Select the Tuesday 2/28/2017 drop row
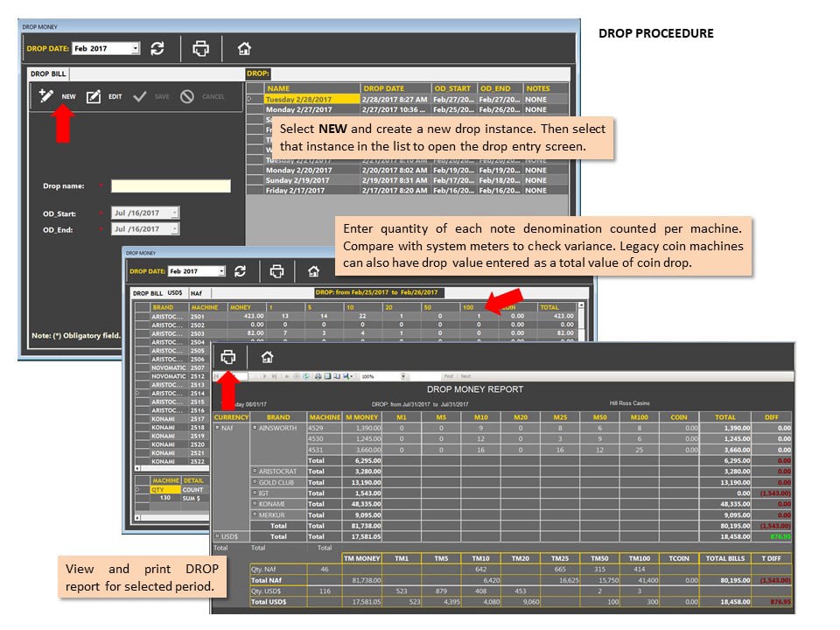This screenshot has height=630, width=840. coord(407,99)
